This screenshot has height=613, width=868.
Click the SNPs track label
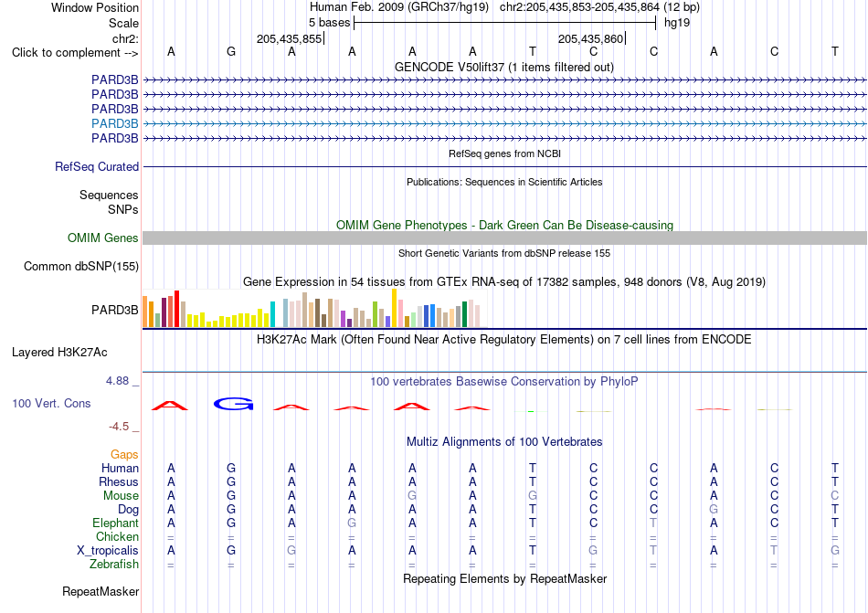tap(123, 210)
